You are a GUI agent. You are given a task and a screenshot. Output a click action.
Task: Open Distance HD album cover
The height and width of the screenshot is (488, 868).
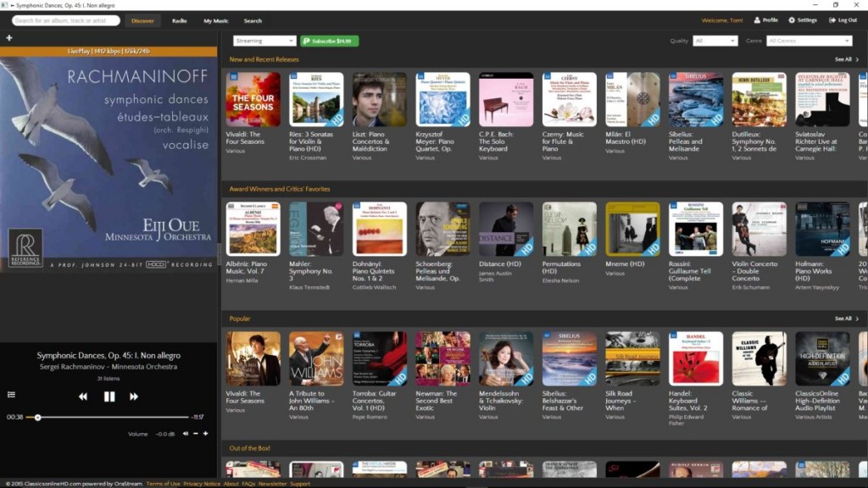coord(506,229)
